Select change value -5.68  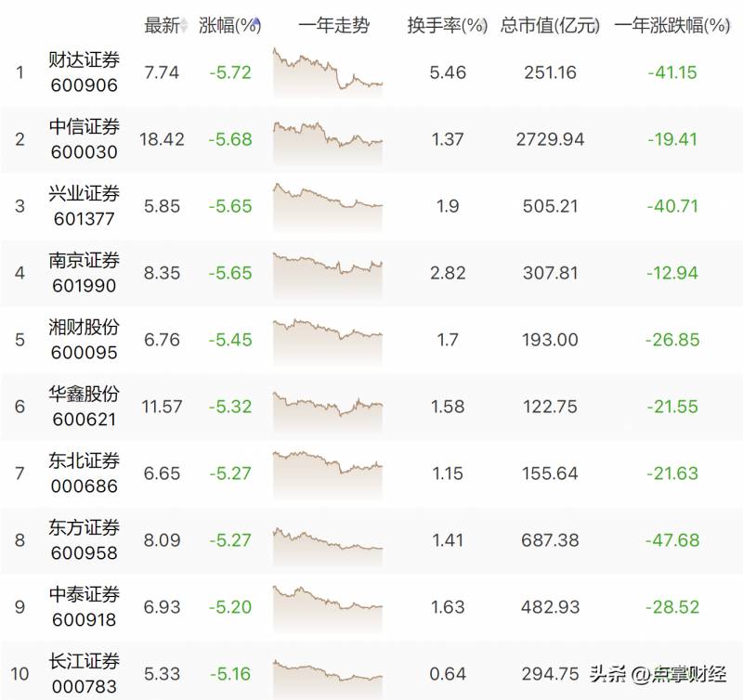[x=230, y=139]
